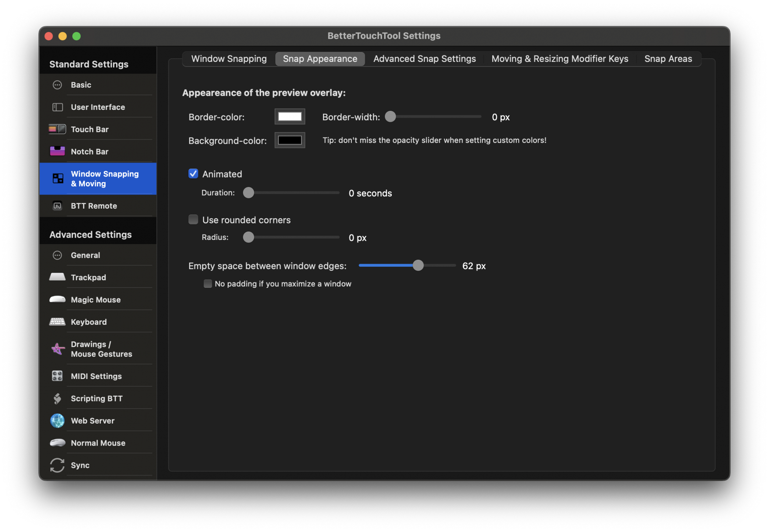
Task: Open Moving & Resizing Modifier Keys tab
Action: point(560,59)
